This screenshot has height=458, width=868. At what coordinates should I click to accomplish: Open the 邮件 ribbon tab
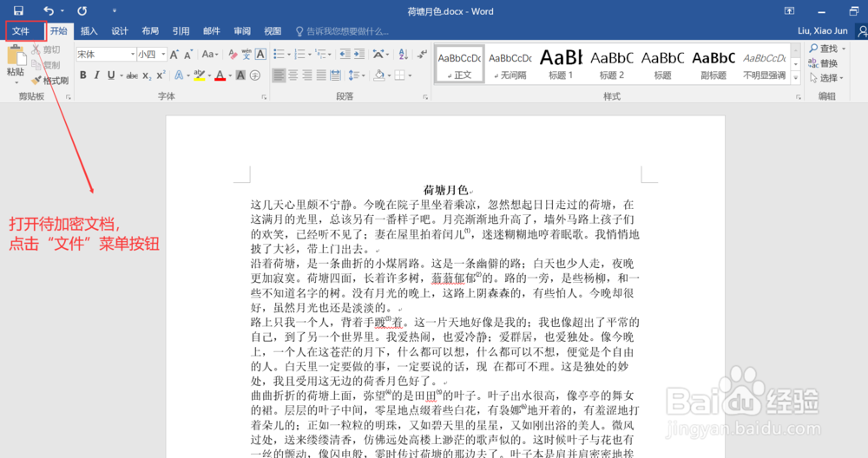[211, 31]
